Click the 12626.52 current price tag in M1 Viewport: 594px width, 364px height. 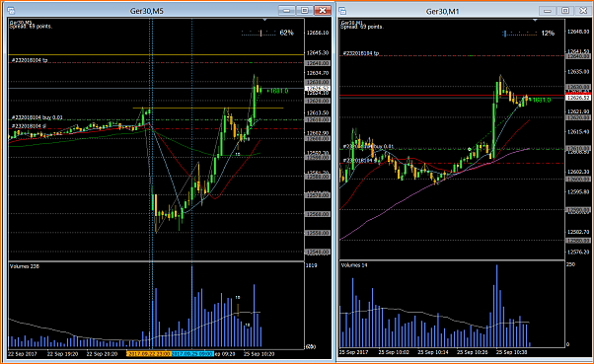click(x=578, y=98)
